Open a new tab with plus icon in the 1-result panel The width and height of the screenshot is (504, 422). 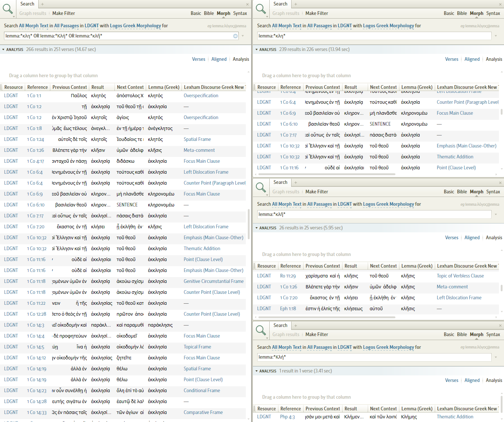[296, 326]
